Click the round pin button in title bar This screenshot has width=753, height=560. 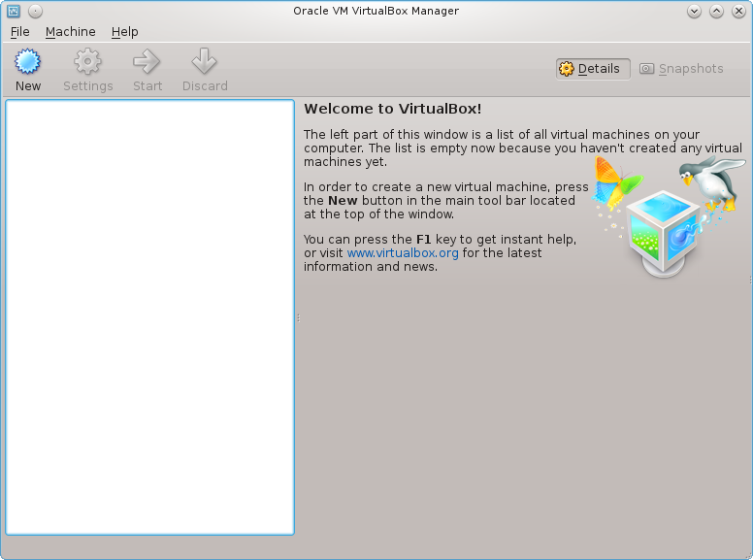pos(35,12)
